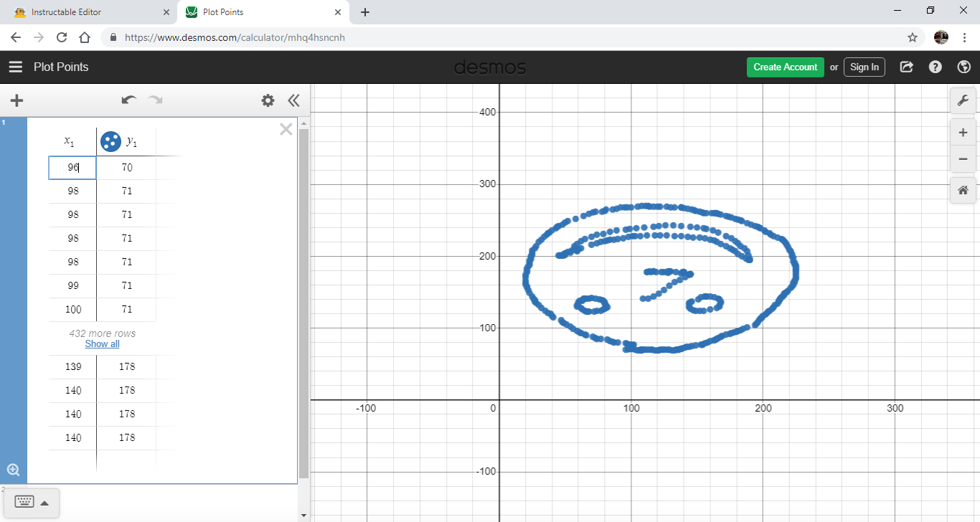The height and width of the screenshot is (522, 980).
Task: Open the language selection globe
Action: pyautogui.click(x=963, y=67)
